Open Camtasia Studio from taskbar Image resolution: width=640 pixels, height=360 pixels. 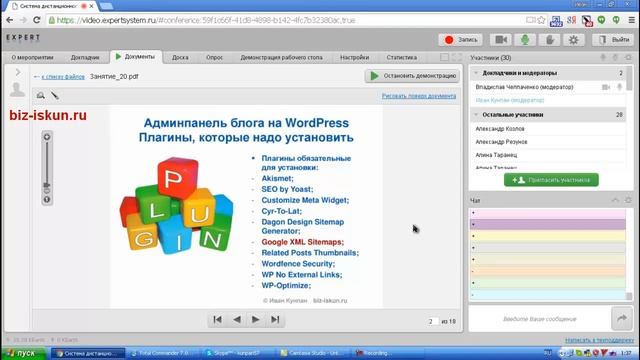pyautogui.click(x=312, y=353)
